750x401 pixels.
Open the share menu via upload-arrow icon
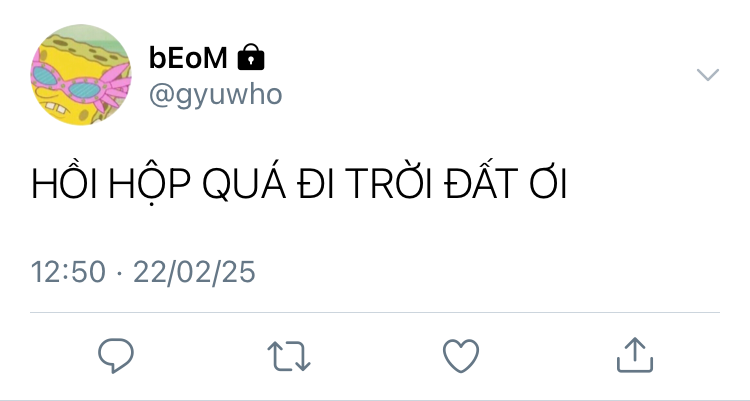pyautogui.click(x=635, y=355)
